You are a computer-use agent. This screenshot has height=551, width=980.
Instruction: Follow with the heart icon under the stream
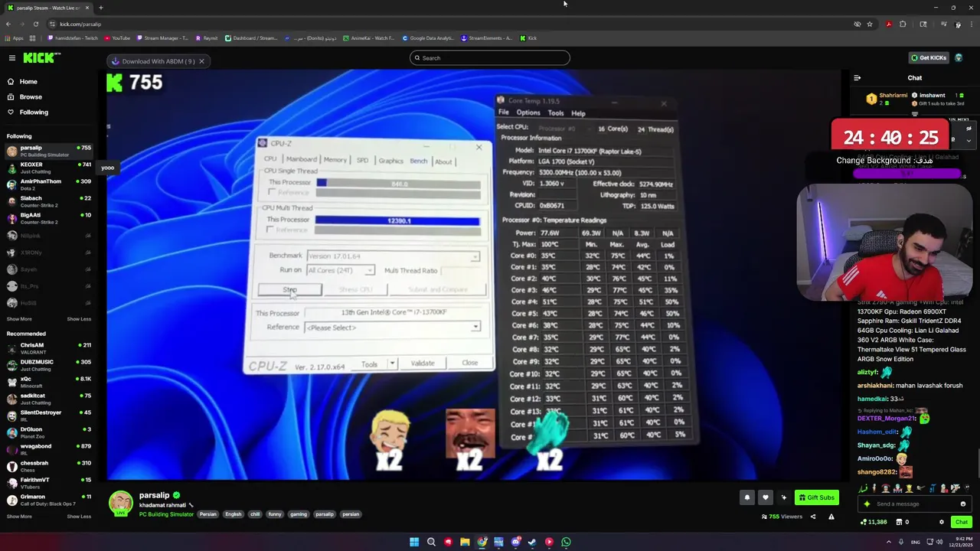coord(765,497)
